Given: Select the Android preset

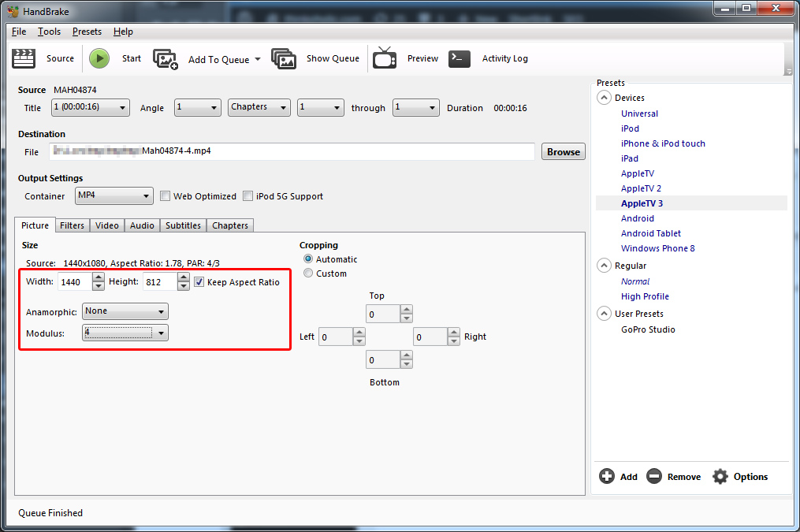Looking at the screenshot, I should point(638,218).
